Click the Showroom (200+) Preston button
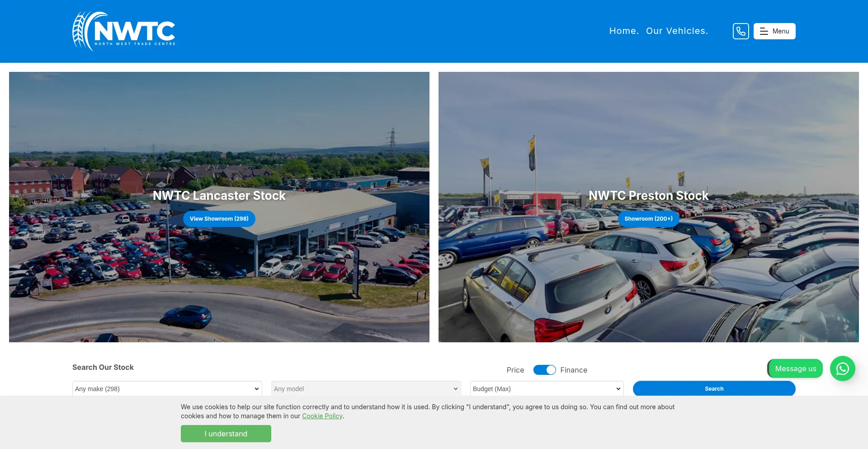Image resolution: width=868 pixels, height=449 pixels. (x=649, y=219)
